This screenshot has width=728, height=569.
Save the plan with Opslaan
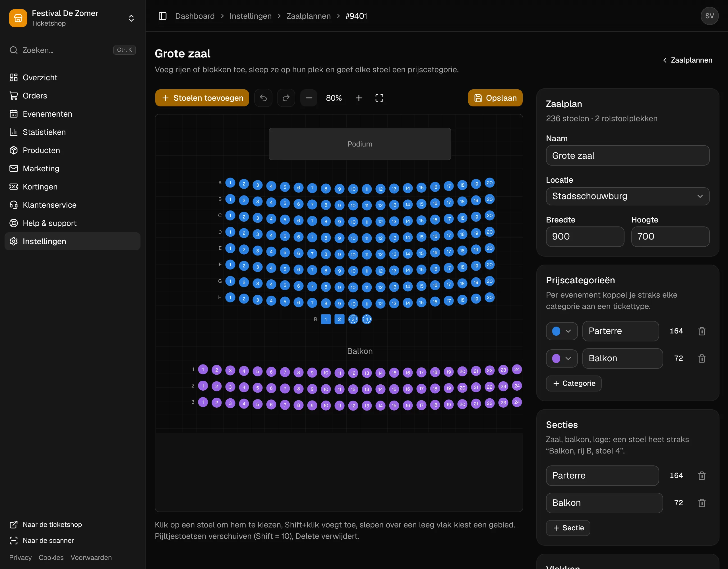click(495, 98)
